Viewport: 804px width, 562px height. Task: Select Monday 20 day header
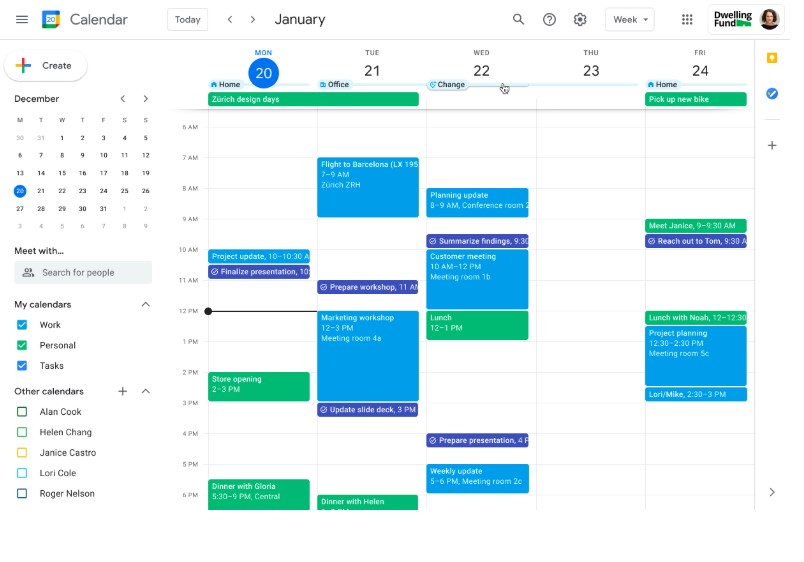[264, 73]
